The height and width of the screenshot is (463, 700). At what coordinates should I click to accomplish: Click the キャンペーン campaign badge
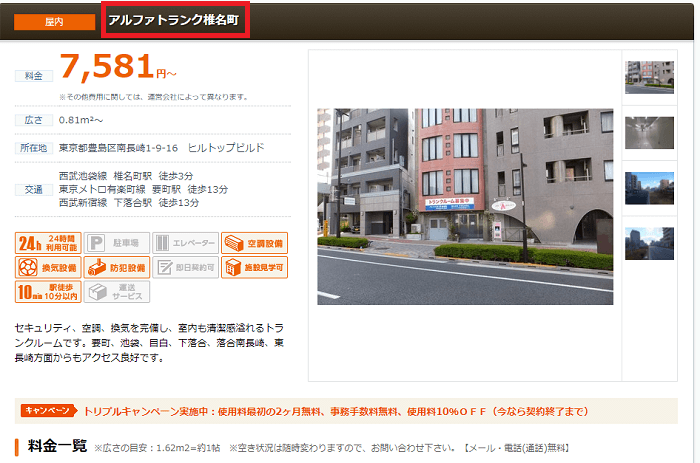pyautogui.click(x=49, y=411)
